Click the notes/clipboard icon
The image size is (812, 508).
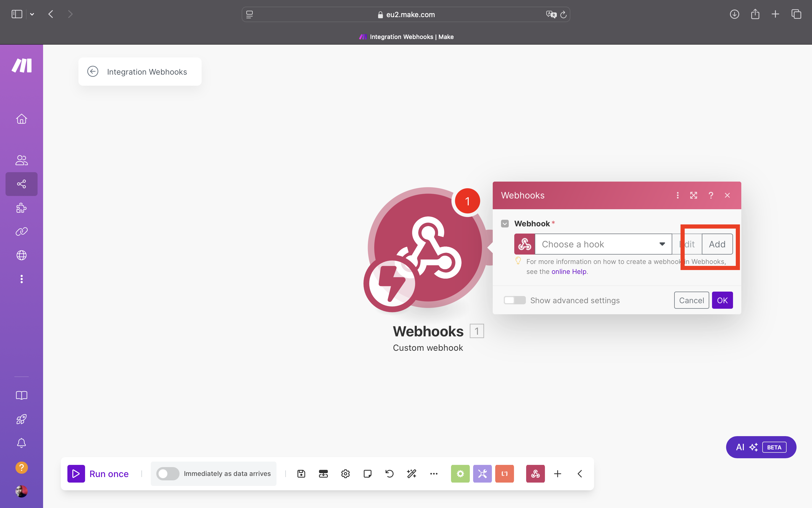367,473
